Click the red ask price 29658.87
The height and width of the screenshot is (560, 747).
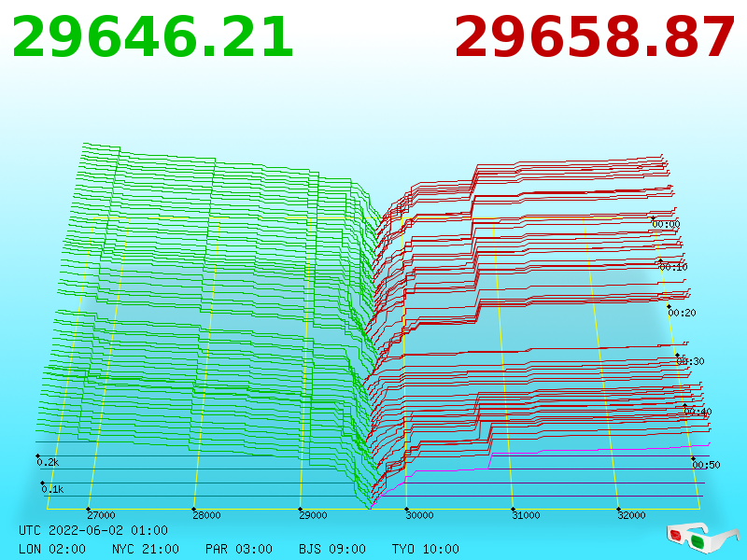(594, 37)
